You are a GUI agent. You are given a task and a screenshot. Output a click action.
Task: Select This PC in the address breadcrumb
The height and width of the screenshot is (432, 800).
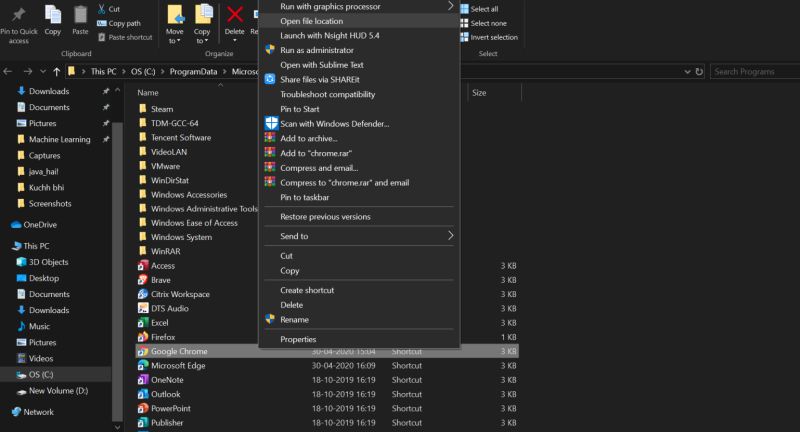[x=104, y=71]
